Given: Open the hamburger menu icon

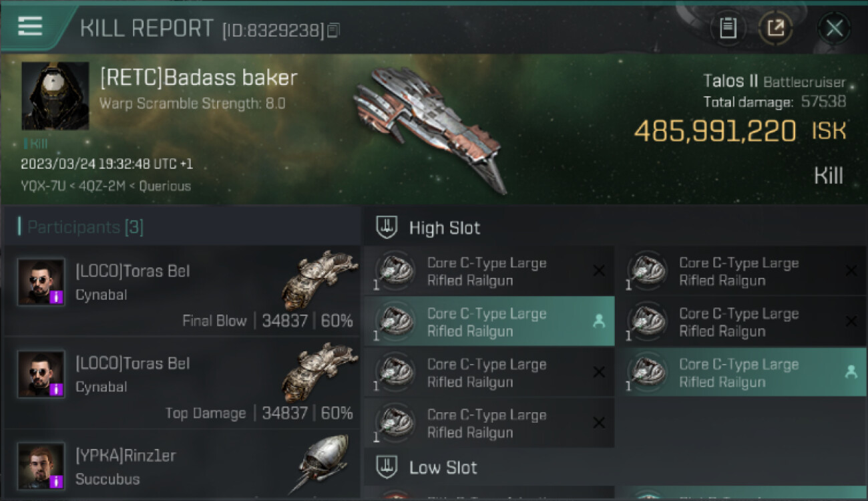Looking at the screenshot, I should click(30, 26).
